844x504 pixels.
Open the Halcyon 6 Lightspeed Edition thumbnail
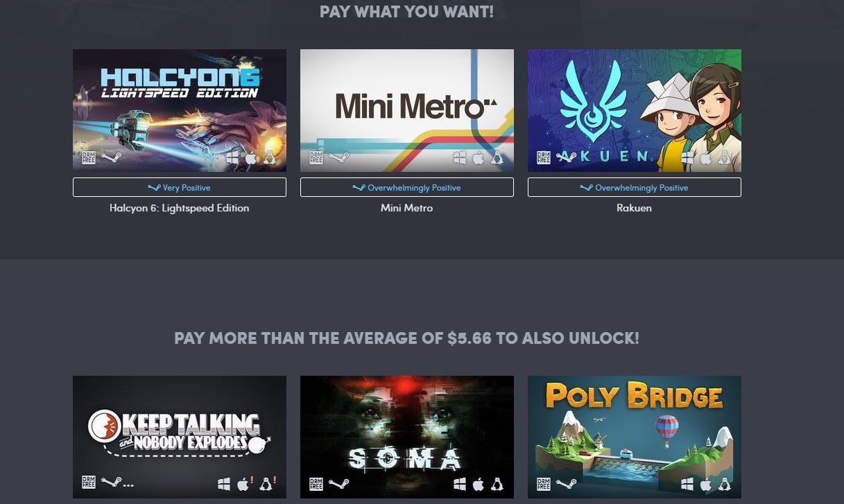click(180, 110)
